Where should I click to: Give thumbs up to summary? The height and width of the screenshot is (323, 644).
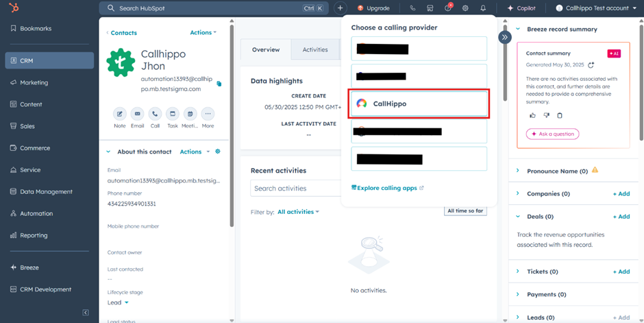[x=533, y=115]
